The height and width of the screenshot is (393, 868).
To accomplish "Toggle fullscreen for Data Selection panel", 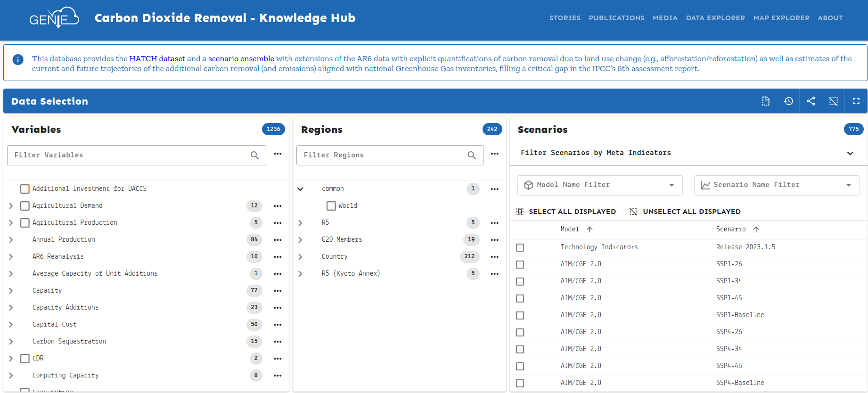I will coord(856,101).
